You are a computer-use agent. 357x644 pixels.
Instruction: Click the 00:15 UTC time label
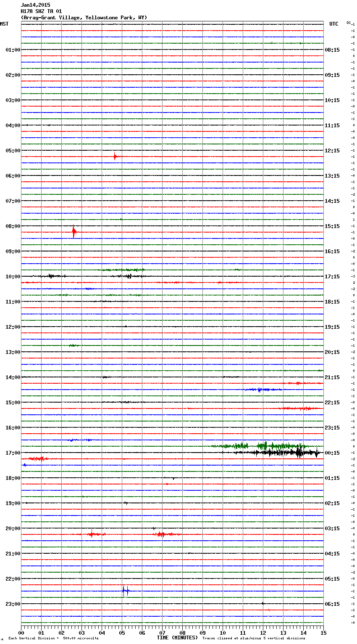pos(332,453)
